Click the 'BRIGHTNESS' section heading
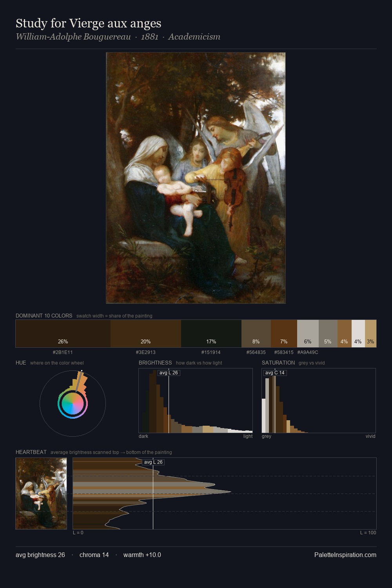The image size is (392, 588). [x=155, y=363]
